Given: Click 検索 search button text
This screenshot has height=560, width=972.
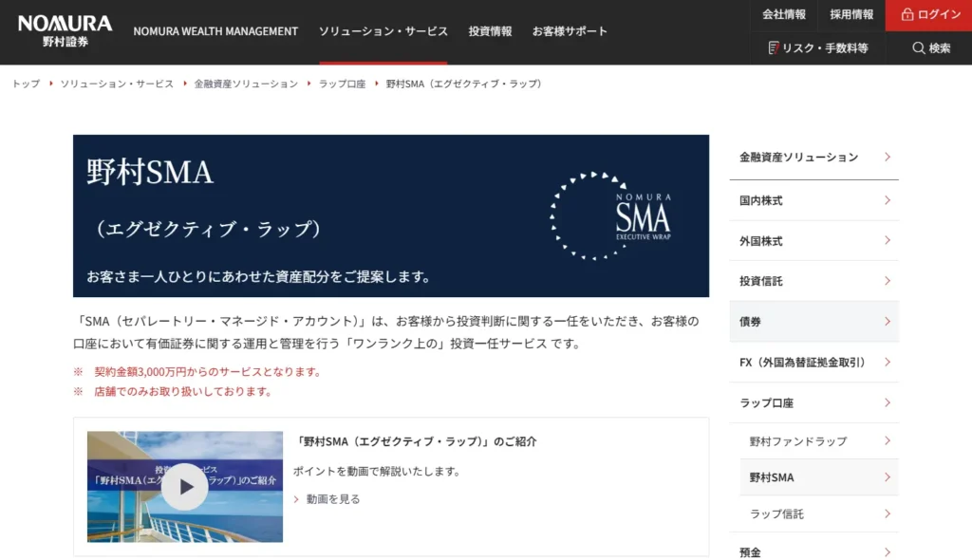Looking at the screenshot, I should tap(939, 47).
